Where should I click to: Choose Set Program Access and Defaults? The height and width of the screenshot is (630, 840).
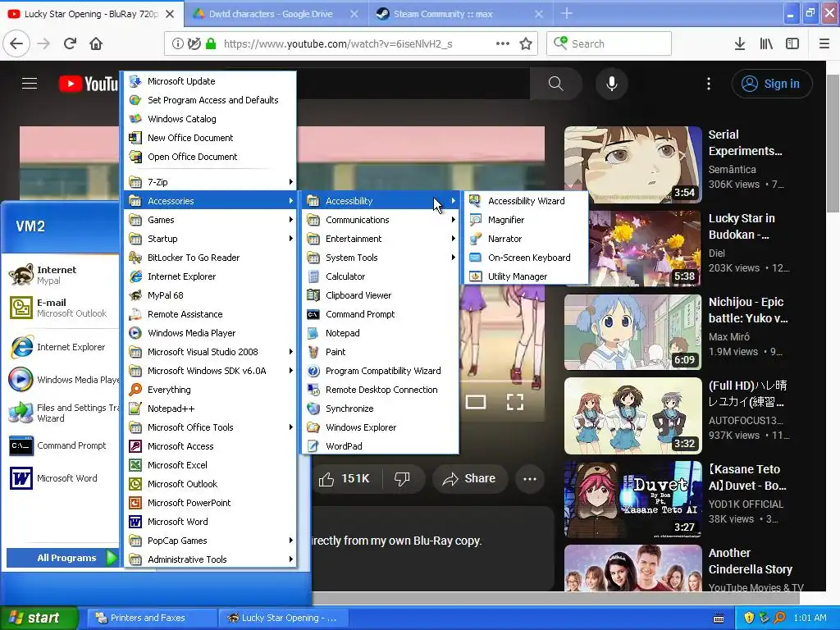coord(211,100)
